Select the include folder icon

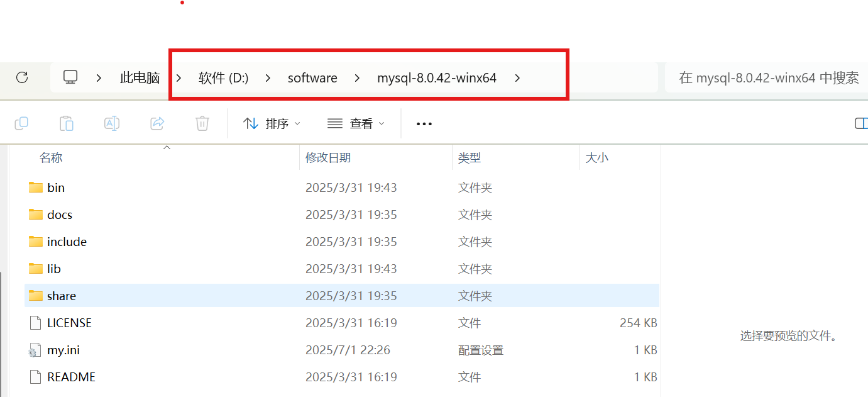click(36, 242)
